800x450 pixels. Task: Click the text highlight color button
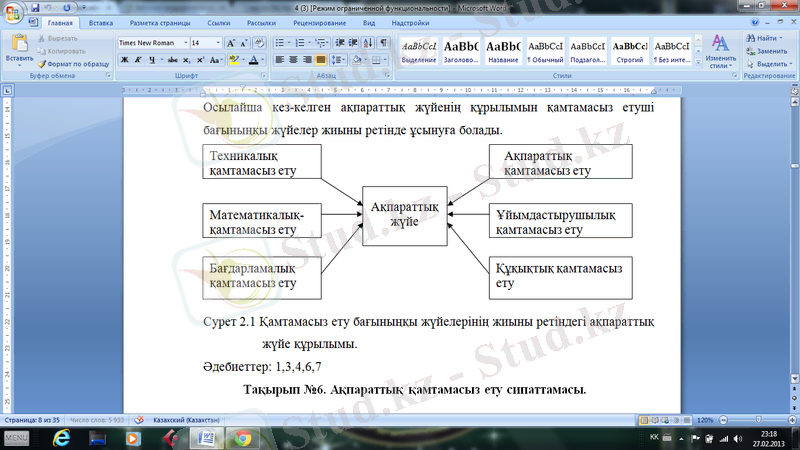tap(234, 60)
